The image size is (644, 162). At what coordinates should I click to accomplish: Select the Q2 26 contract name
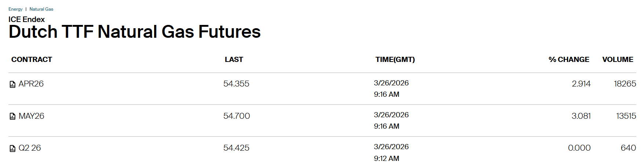[30, 148]
